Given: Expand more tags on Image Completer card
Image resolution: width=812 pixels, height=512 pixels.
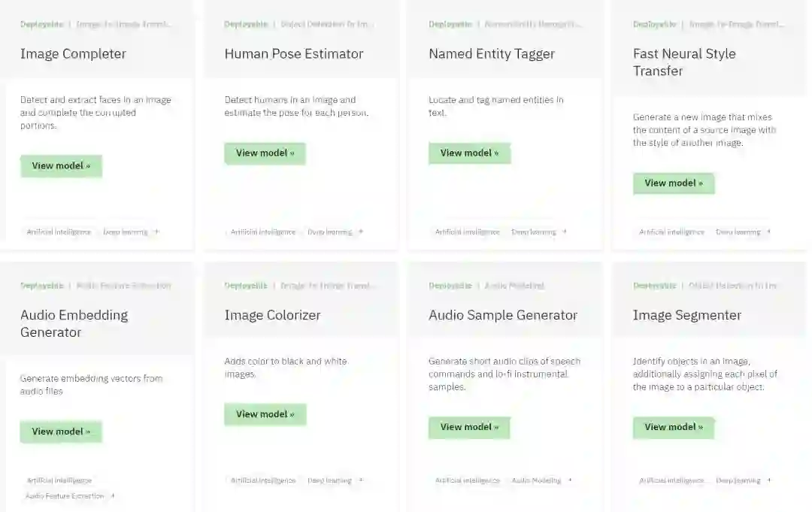Looking at the screenshot, I should point(156,232).
